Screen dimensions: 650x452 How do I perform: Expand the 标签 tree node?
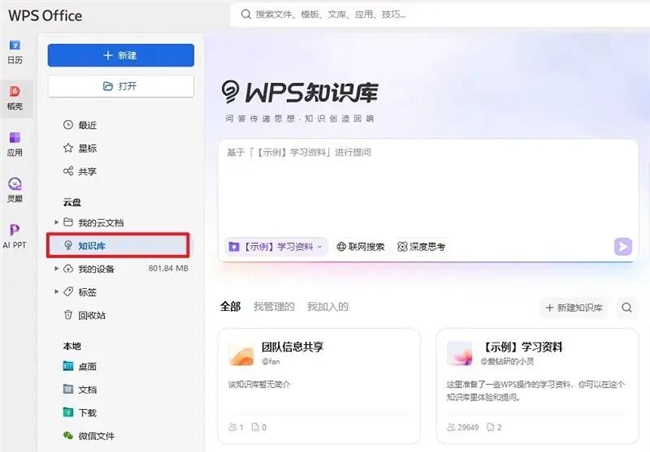56,292
